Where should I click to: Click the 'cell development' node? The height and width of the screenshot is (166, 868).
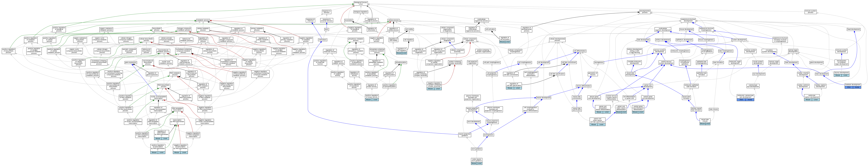tap(543, 62)
